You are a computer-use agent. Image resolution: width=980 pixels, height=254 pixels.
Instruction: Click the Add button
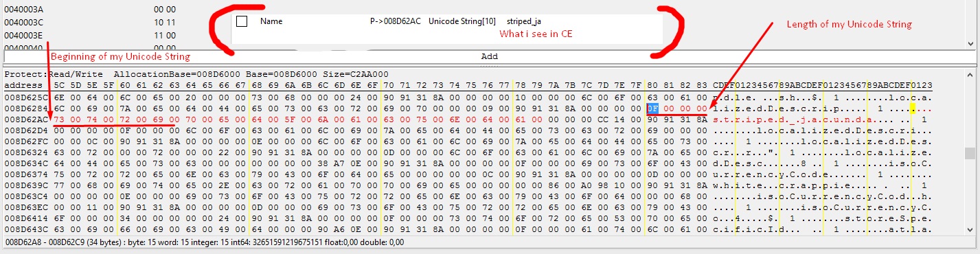click(489, 56)
